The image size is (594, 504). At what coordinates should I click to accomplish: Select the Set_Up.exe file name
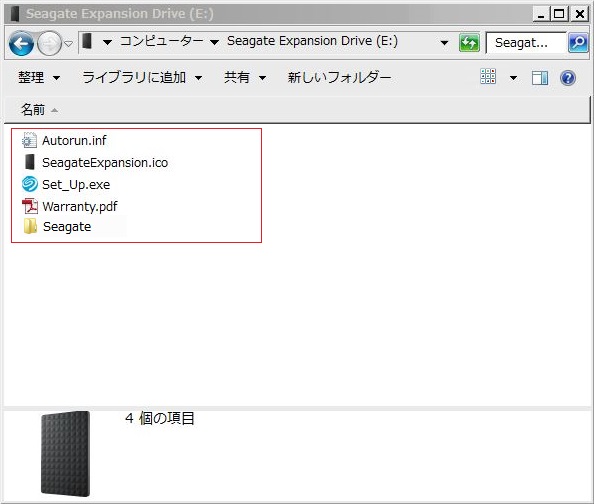[76, 185]
